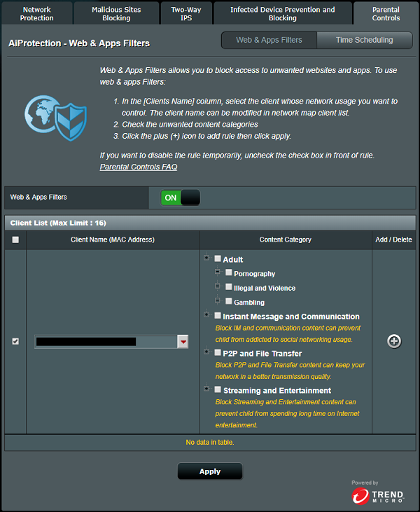Click the plus icon to add rule
Screen dimensions: 420x512
coord(394,341)
